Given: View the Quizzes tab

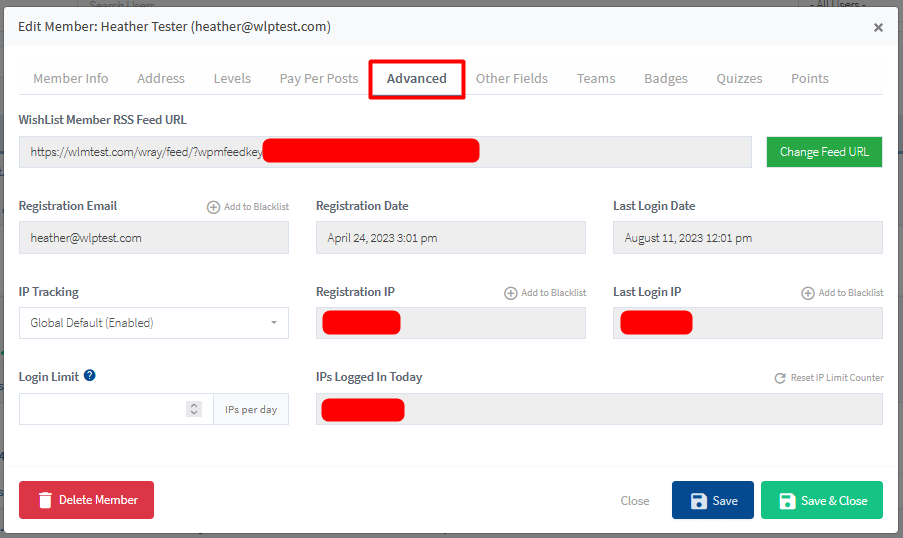Looking at the screenshot, I should pyautogui.click(x=739, y=78).
